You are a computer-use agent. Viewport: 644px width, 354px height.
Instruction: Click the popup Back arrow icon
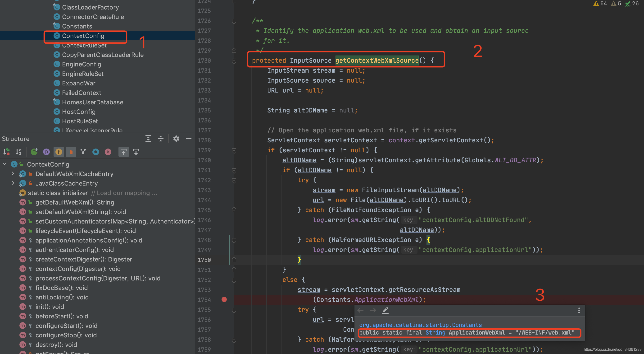point(360,310)
